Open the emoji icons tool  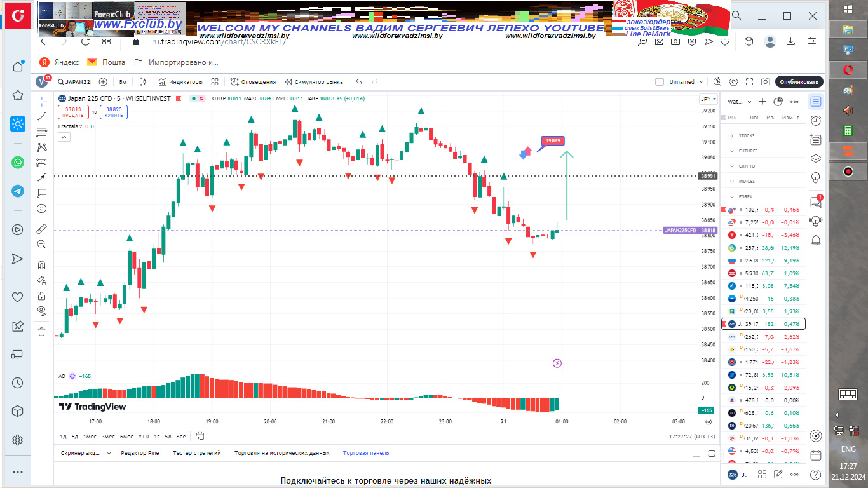click(x=41, y=208)
